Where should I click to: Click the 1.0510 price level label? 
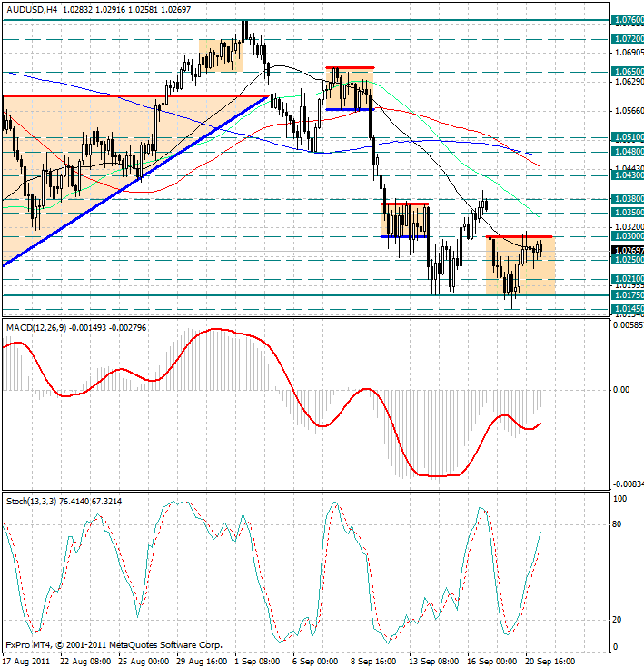coord(628,137)
